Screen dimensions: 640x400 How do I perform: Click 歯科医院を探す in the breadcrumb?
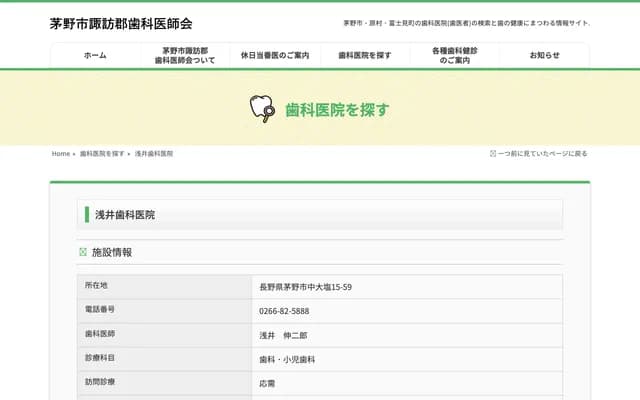pos(102,154)
